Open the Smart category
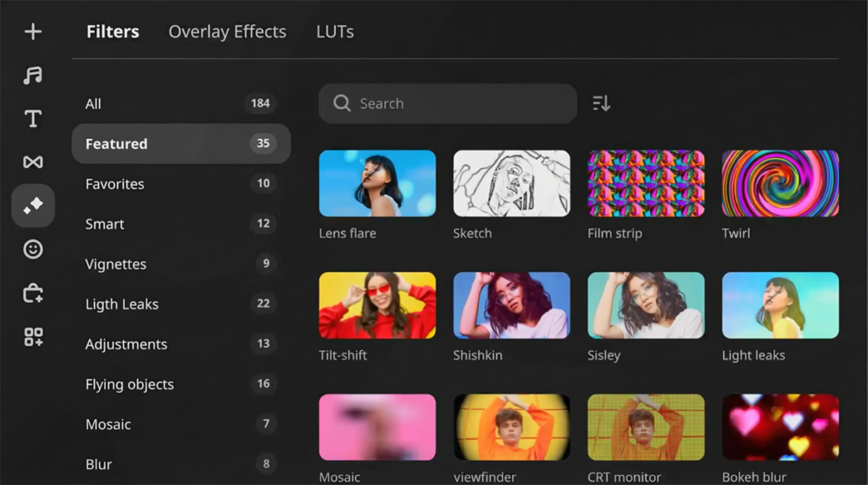 [x=181, y=224]
